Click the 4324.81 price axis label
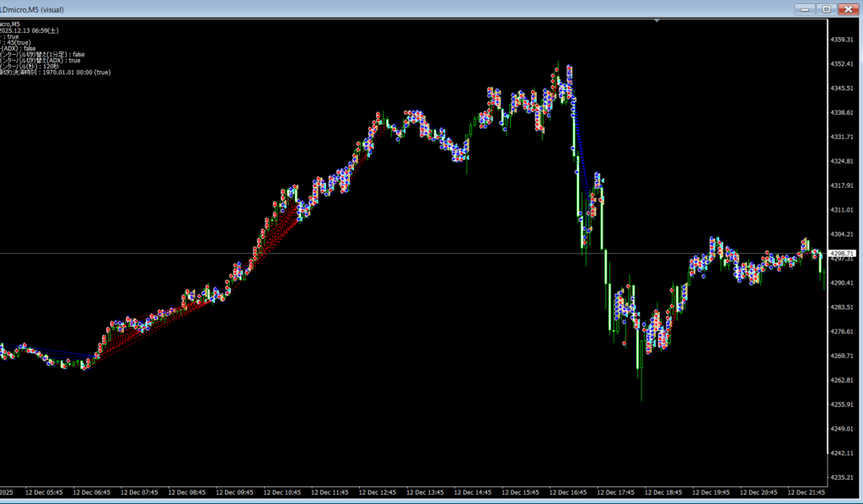Viewport: 863px width, 504px height. tap(843, 161)
